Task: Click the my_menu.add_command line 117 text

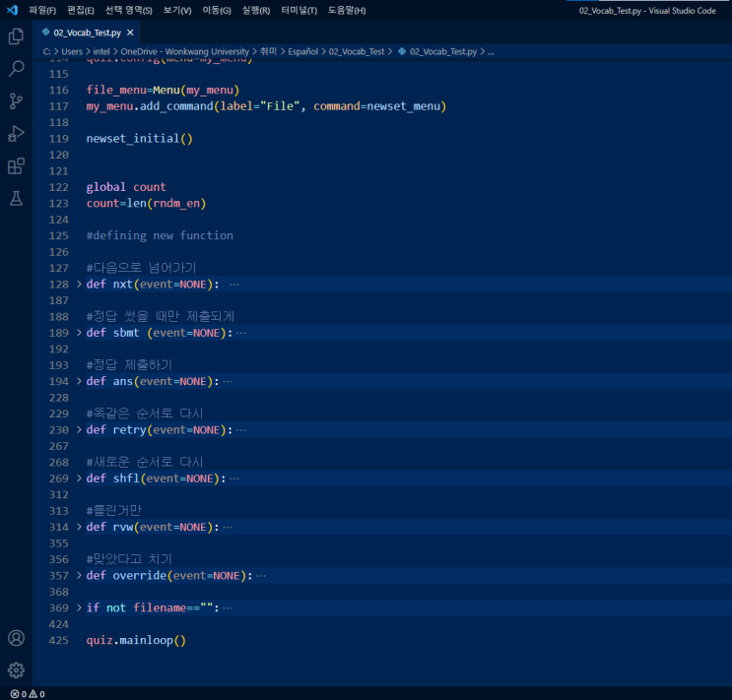Action: (x=266, y=106)
